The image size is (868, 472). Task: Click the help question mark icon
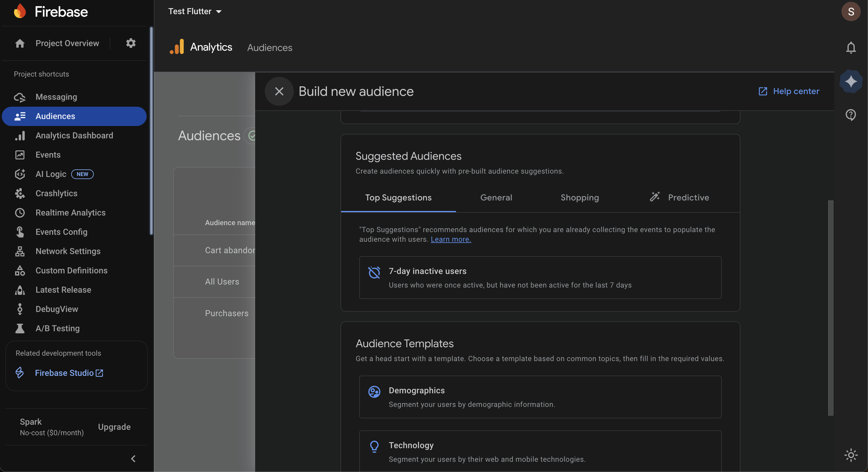click(x=851, y=115)
